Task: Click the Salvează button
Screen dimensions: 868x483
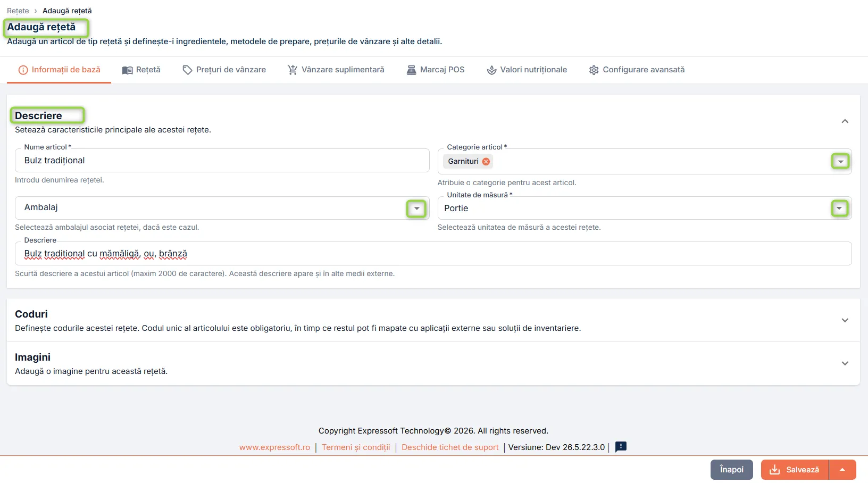Action: tap(795, 470)
